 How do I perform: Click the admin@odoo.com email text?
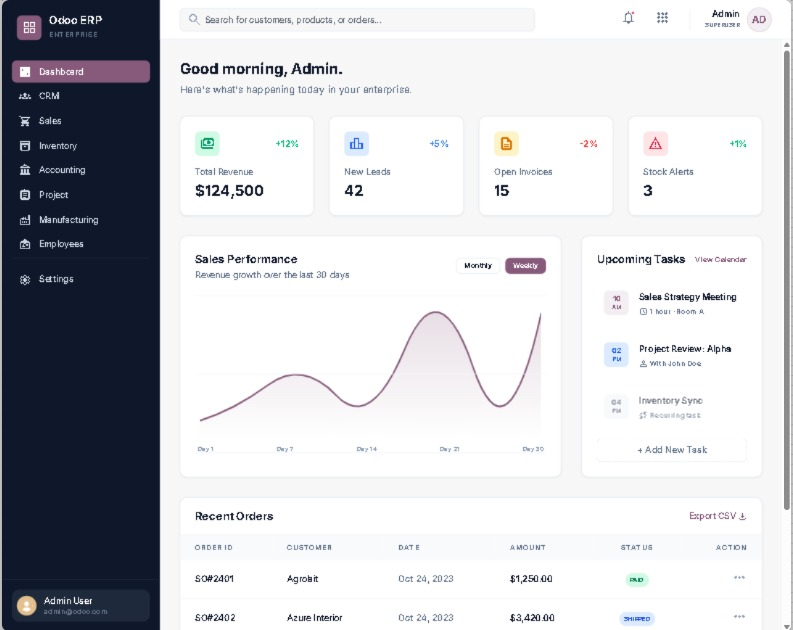75,612
